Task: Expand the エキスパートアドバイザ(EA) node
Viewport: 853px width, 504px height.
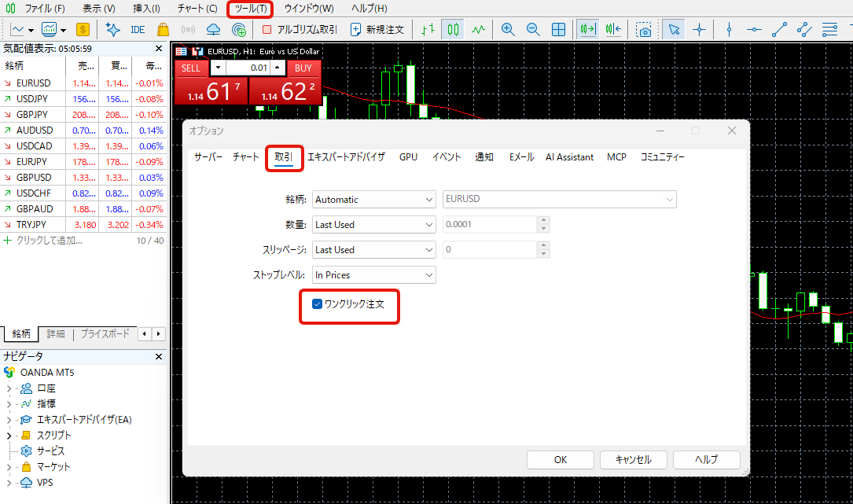Action: 9,420
